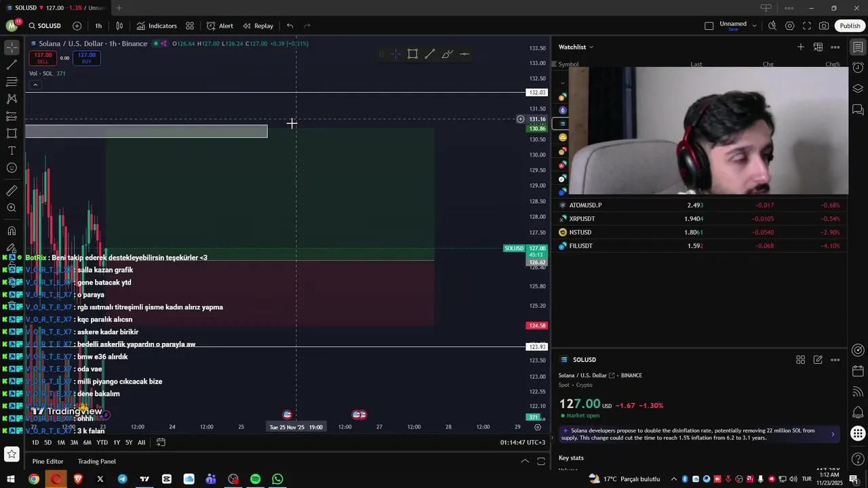The image size is (868, 488).
Task: Open chart layout grid selector
Action: pyautogui.click(x=190, y=26)
